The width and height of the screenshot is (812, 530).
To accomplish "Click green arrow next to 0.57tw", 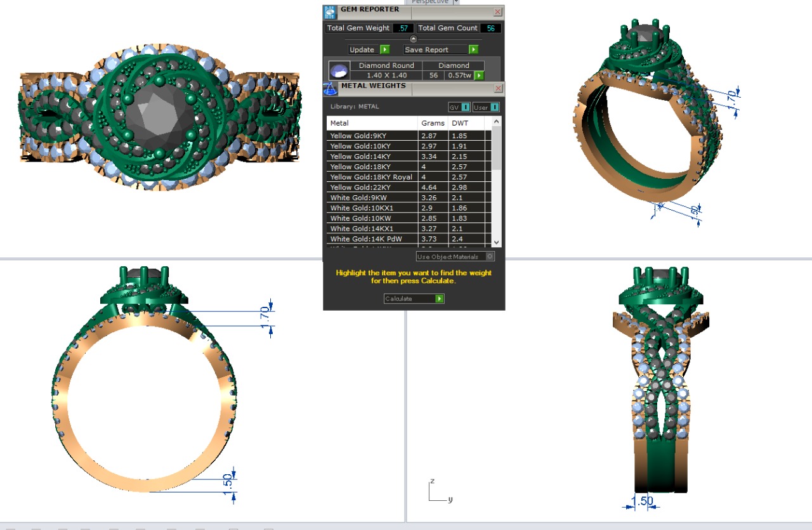I will click(x=479, y=75).
